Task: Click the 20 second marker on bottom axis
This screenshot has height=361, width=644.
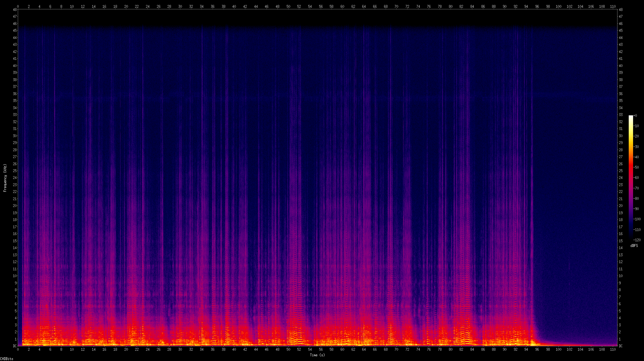Action: (126, 349)
